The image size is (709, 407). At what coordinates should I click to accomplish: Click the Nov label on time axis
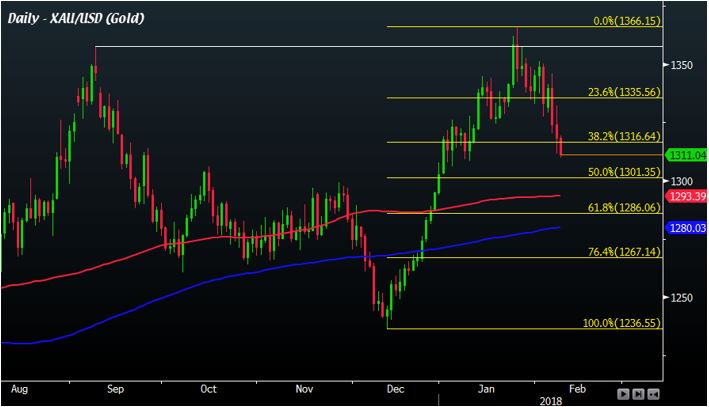pos(304,389)
